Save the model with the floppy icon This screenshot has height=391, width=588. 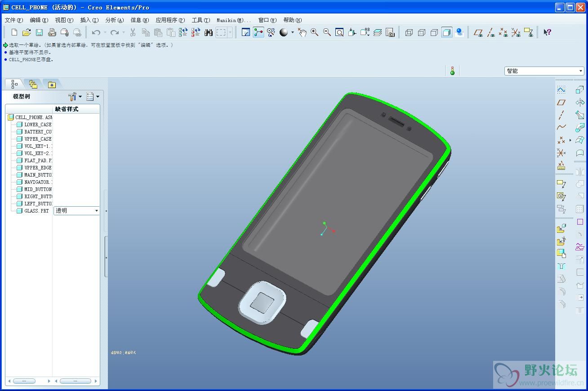point(39,32)
